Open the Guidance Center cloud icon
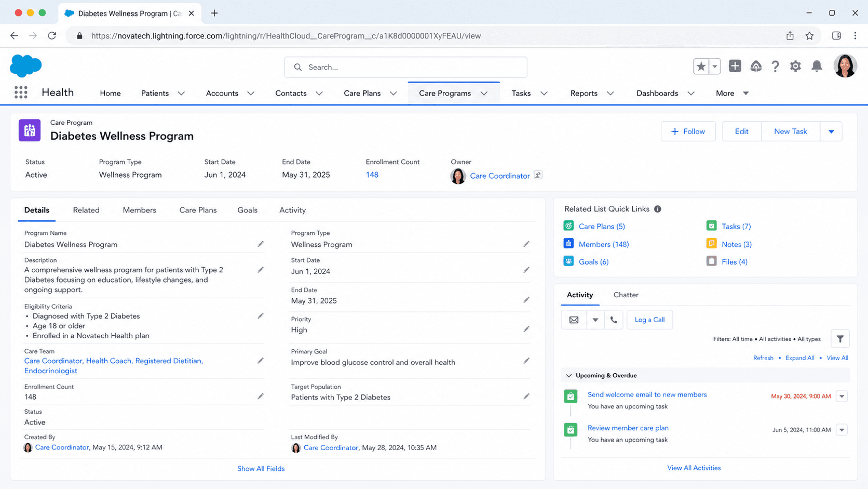The width and height of the screenshot is (868, 489). 756,66
